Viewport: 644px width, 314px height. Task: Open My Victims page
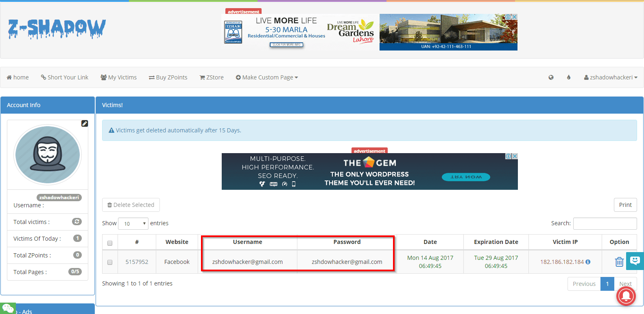[x=118, y=77]
